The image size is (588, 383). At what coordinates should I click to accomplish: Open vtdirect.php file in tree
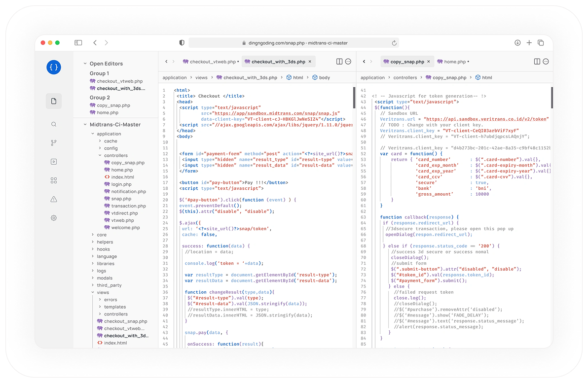(x=121, y=213)
